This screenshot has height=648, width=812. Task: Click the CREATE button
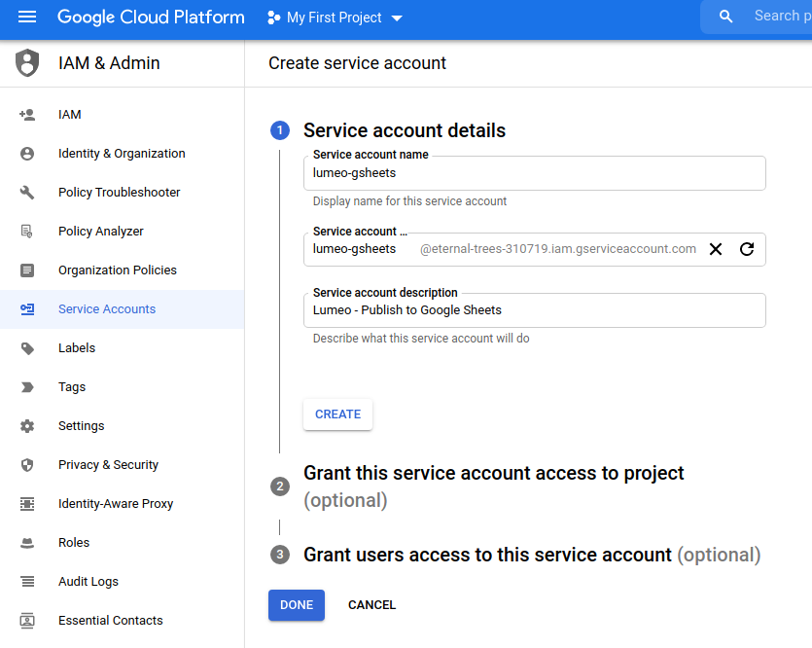coord(337,414)
